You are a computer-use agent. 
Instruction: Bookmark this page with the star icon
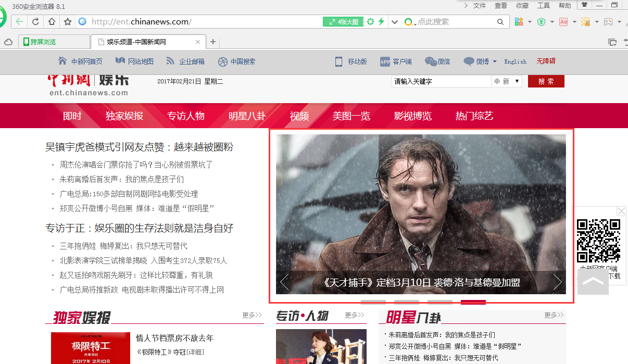(68, 22)
